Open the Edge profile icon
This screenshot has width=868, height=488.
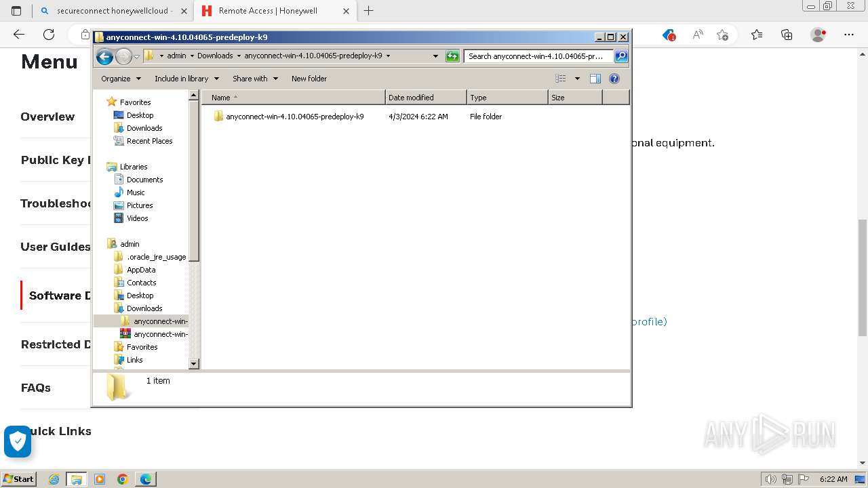point(818,35)
